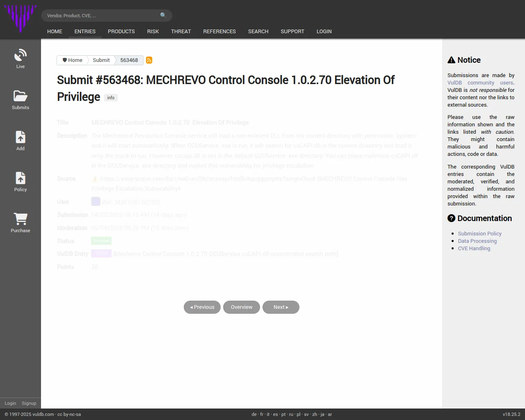Screen dimensions: 525x420
Task: Open the Mechrevo Control Console entry link
Action: (226, 254)
